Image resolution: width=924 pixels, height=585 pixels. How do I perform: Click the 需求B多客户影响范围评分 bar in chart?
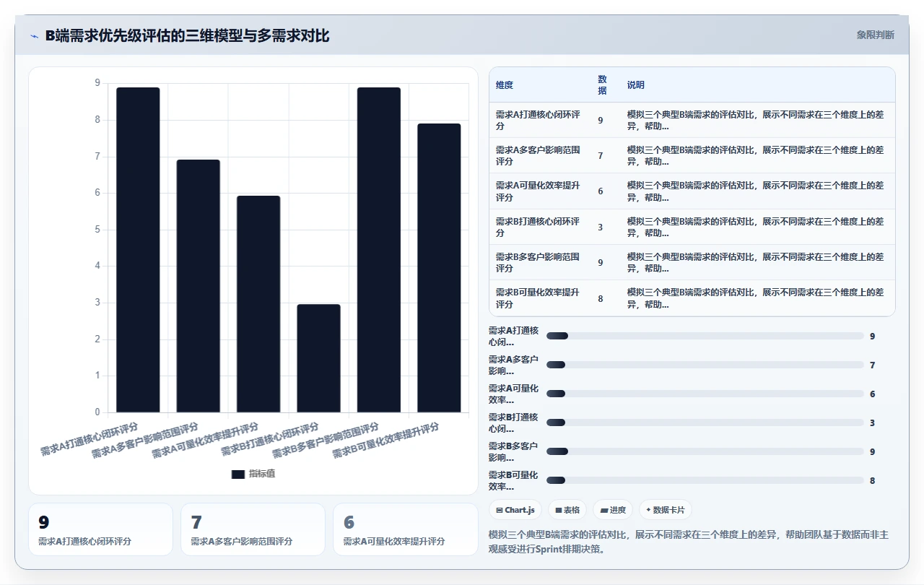point(379,250)
